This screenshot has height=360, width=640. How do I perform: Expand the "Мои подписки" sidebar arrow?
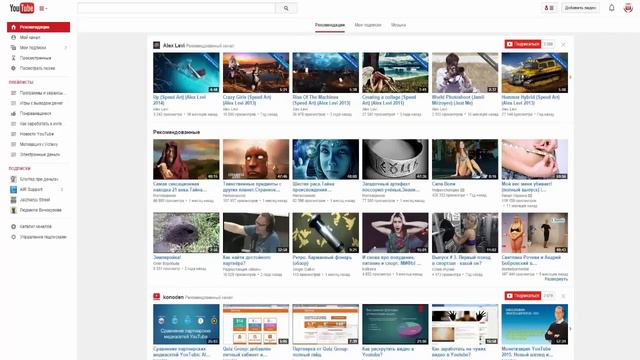[x=66, y=48]
